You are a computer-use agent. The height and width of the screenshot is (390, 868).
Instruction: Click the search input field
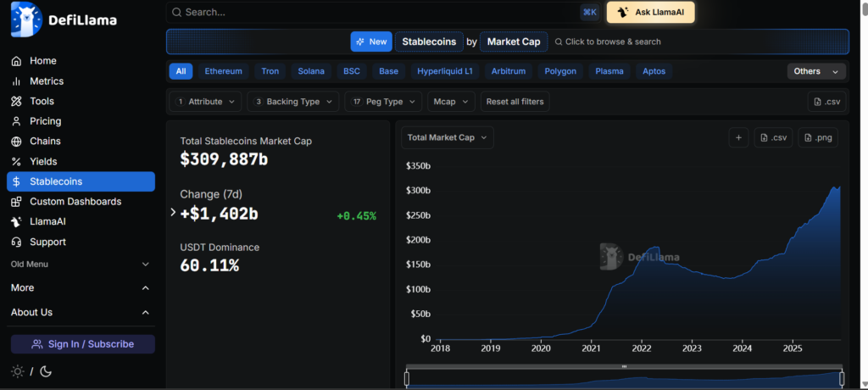coord(373,13)
